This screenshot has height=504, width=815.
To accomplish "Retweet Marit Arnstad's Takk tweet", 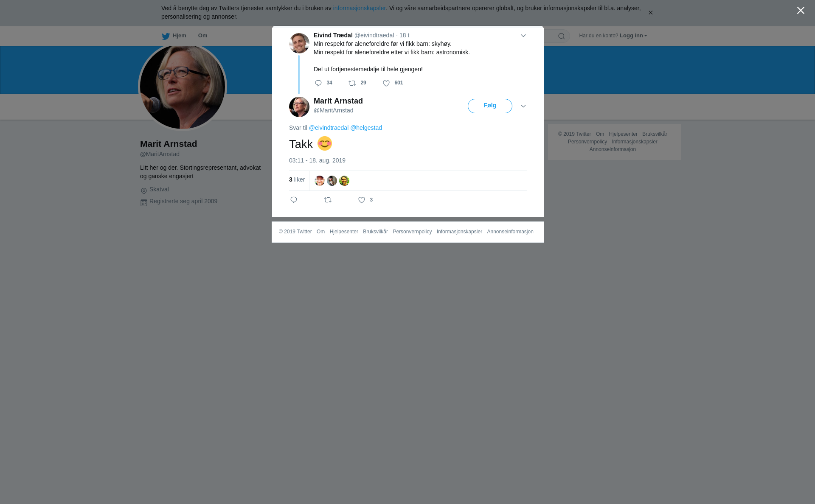I will coord(328,200).
